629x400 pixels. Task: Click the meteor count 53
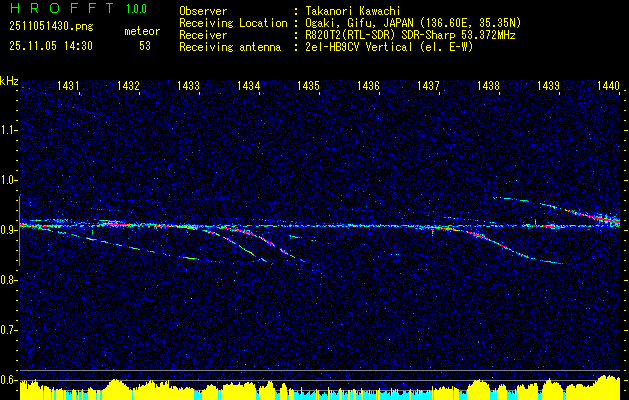(x=145, y=46)
